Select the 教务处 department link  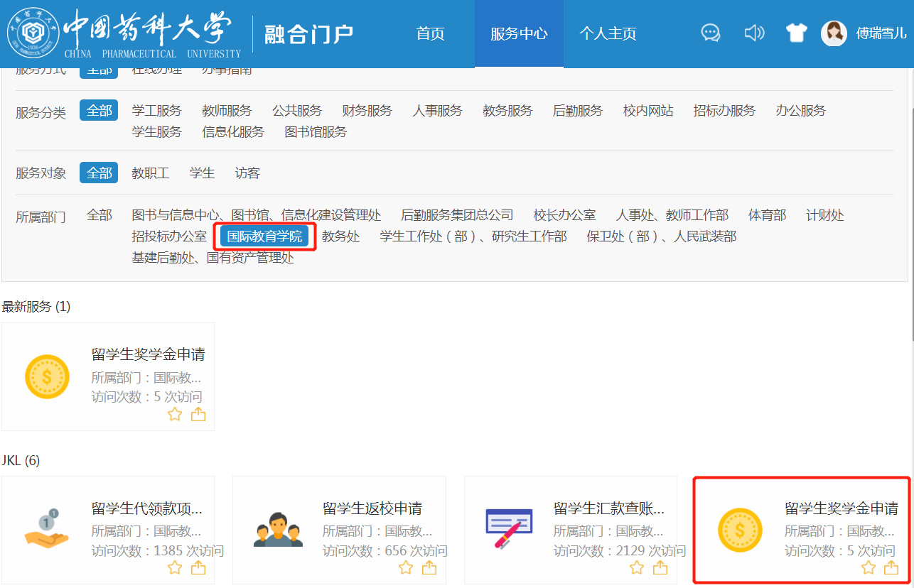(340, 236)
